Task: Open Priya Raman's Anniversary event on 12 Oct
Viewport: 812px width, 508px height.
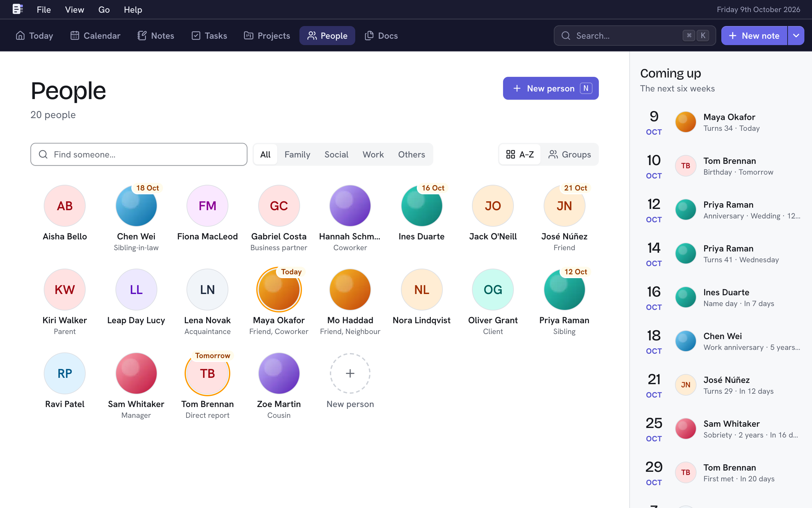Action: click(x=721, y=210)
